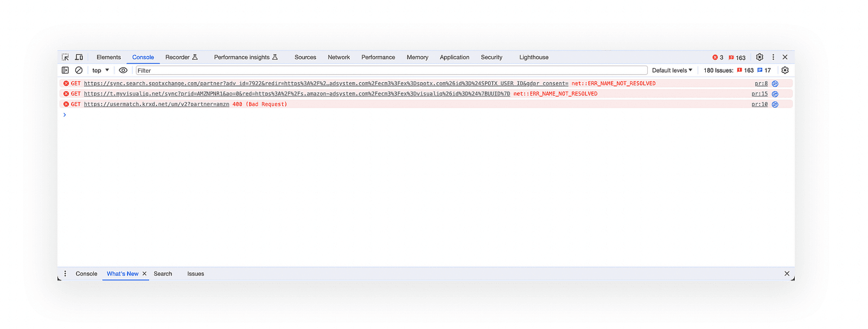Open the Performance tab
The width and height of the screenshot is (868, 329).
378,57
